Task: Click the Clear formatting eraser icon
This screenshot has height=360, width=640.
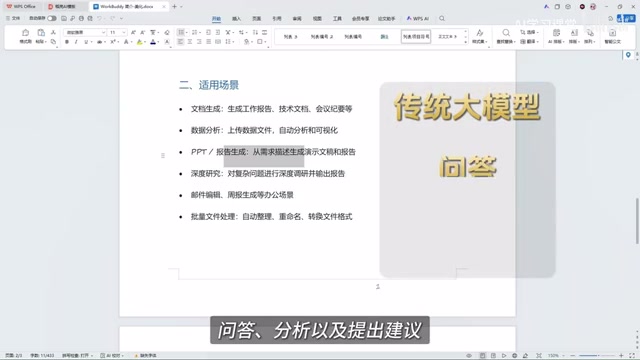Action: [x=167, y=32]
